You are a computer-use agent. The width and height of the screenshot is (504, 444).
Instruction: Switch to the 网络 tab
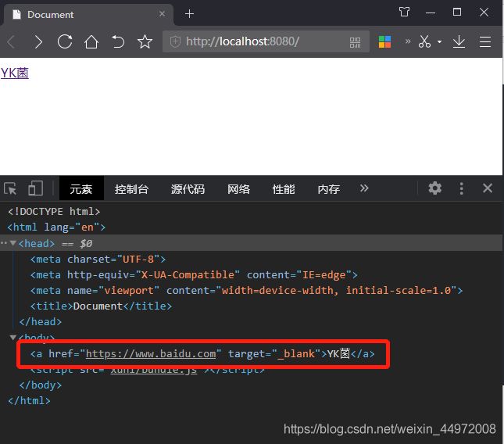(x=238, y=188)
